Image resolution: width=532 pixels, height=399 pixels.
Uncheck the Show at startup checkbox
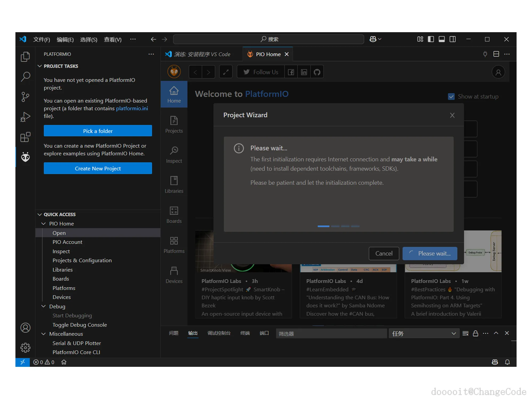[x=451, y=97]
